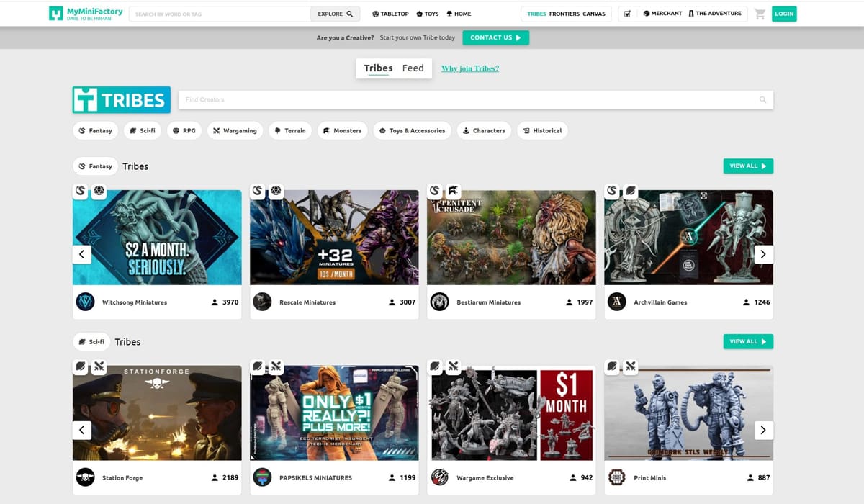Click the Tribes logo banner
The width and height of the screenshot is (864, 504).
(122, 100)
